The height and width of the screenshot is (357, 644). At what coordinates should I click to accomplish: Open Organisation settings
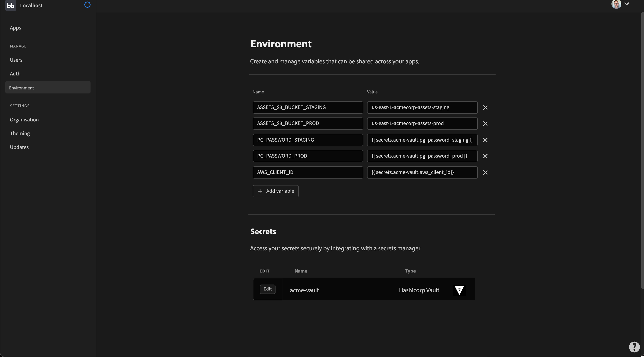(x=24, y=120)
